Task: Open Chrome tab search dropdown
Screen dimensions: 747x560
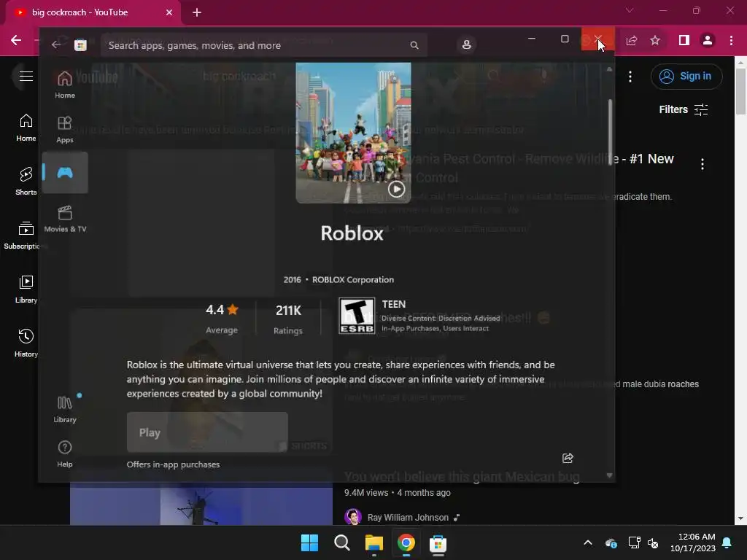Action: click(x=630, y=10)
